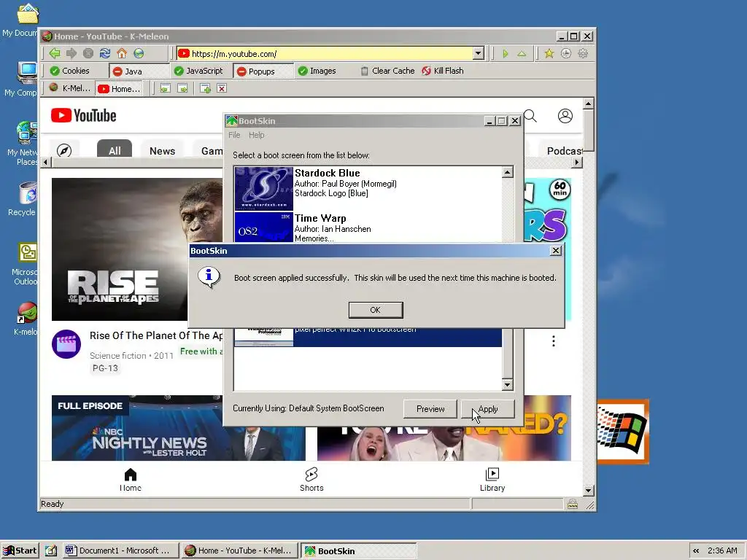The height and width of the screenshot is (560, 747).
Task: Open the YouTube account profile icon
Action: click(x=565, y=116)
